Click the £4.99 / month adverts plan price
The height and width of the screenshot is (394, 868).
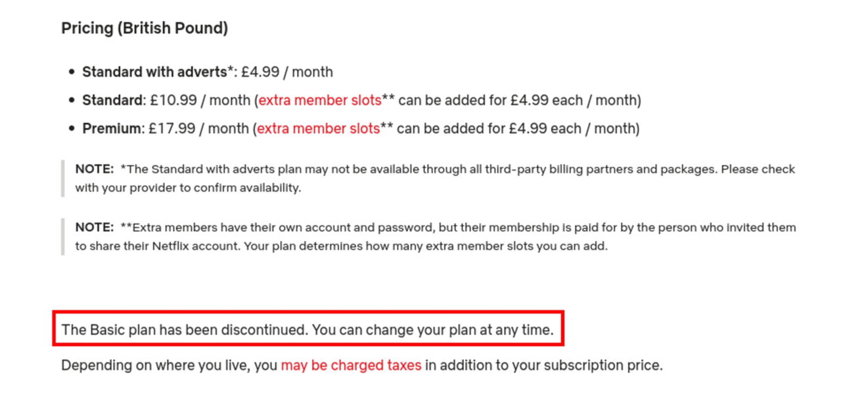287,72
